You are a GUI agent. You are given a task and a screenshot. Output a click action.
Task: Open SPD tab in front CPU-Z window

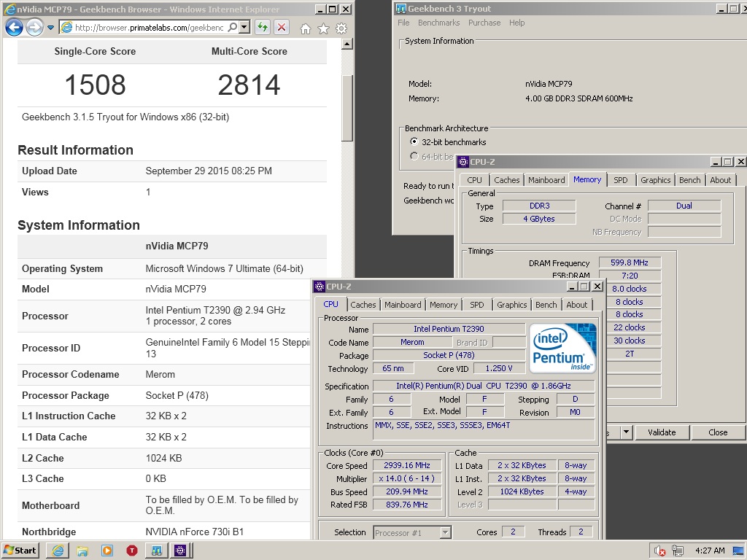pos(477,306)
